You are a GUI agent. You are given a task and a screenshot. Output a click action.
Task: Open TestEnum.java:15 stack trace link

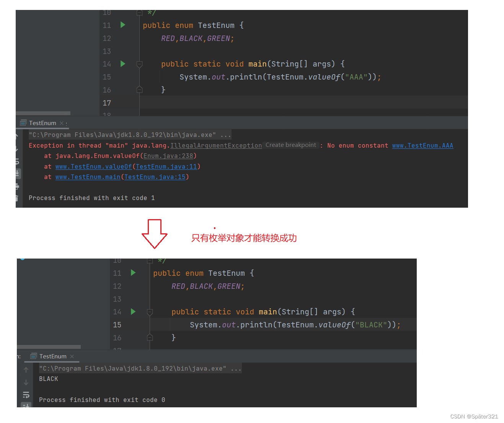pos(155,177)
